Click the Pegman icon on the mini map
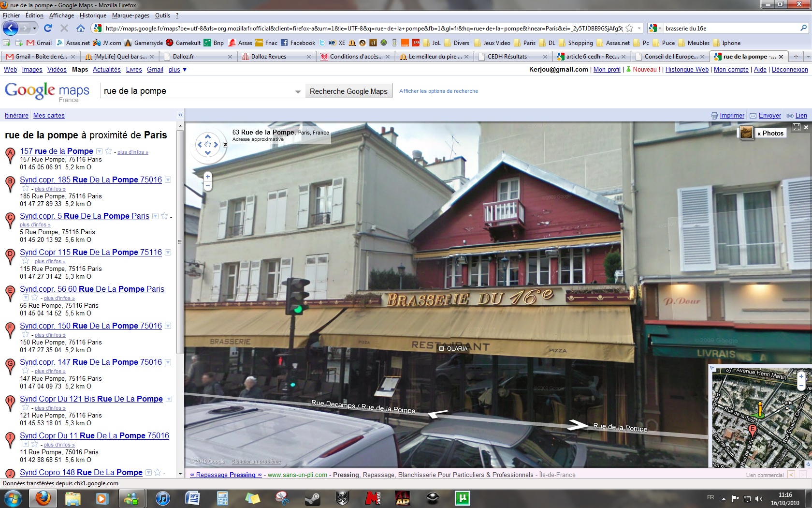 [760, 409]
